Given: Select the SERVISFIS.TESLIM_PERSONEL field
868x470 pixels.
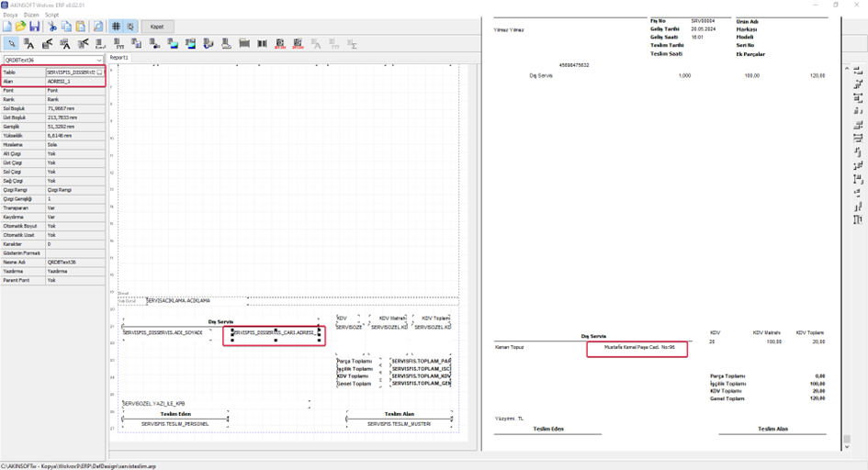Looking at the screenshot, I should pos(175,423).
